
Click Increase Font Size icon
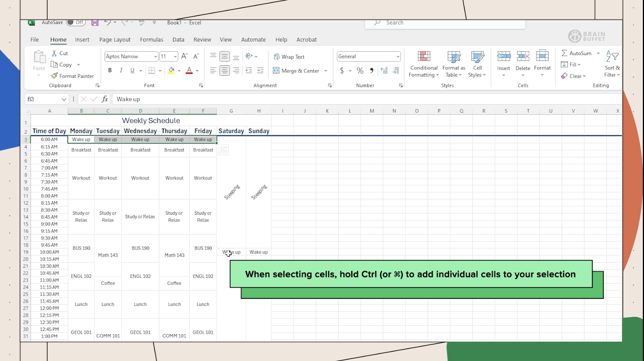[x=184, y=56]
